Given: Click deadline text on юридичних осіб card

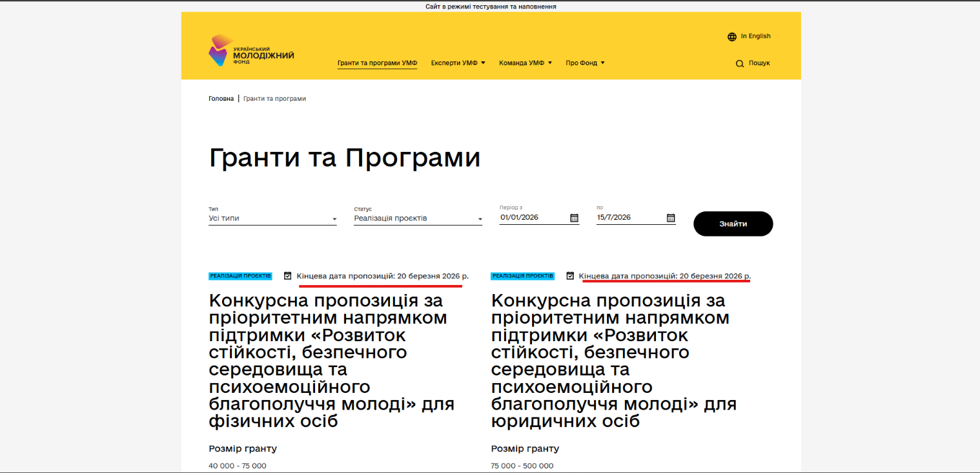Looking at the screenshot, I should coord(665,276).
